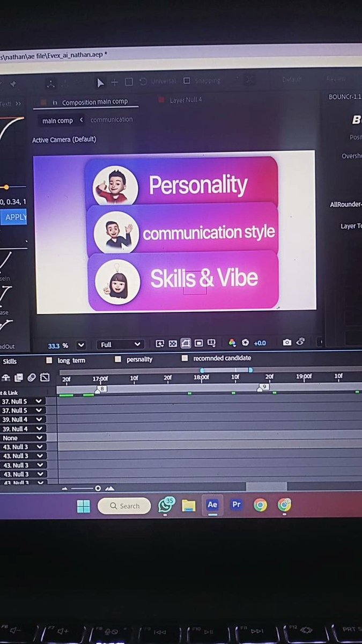
Task: Click the motion blur timeline icon
Action: [32, 378]
